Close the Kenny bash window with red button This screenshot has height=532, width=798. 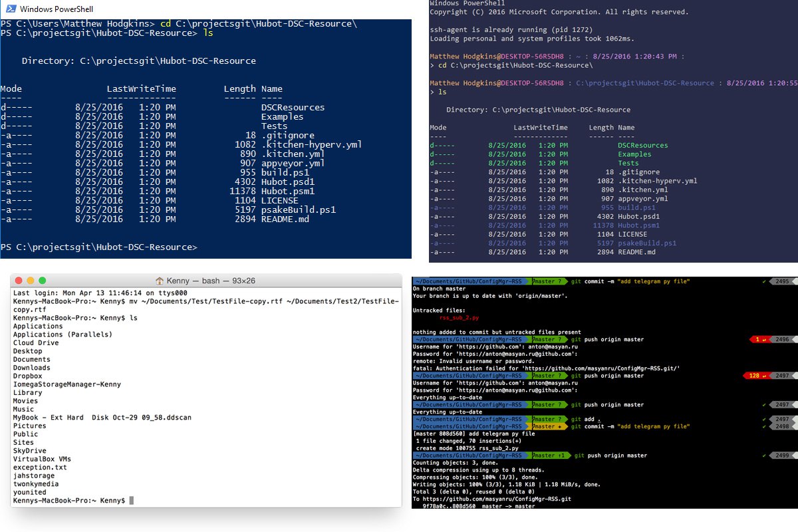[x=19, y=281]
